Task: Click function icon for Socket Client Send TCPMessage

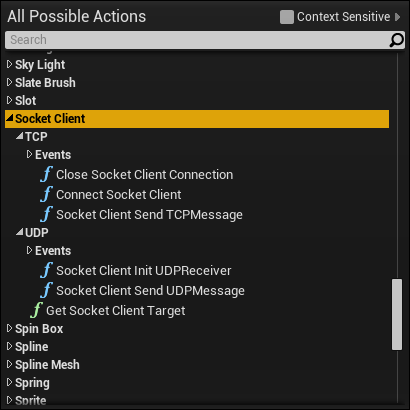Action: [x=46, y=214]
